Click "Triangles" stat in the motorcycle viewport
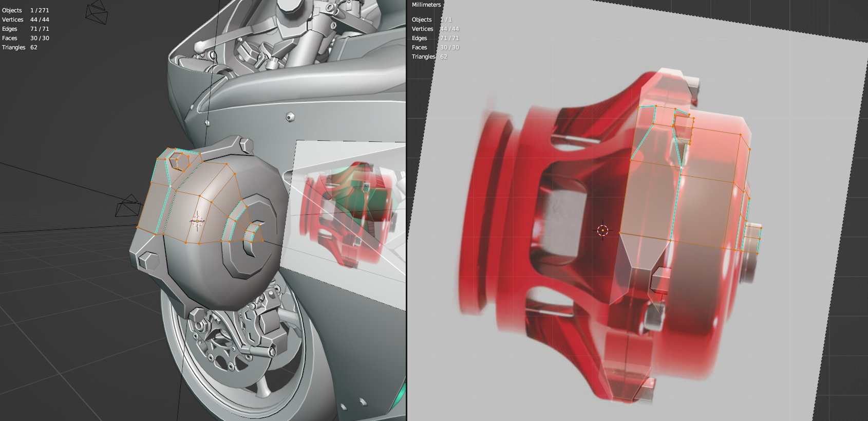 click(x=20, y=47)
